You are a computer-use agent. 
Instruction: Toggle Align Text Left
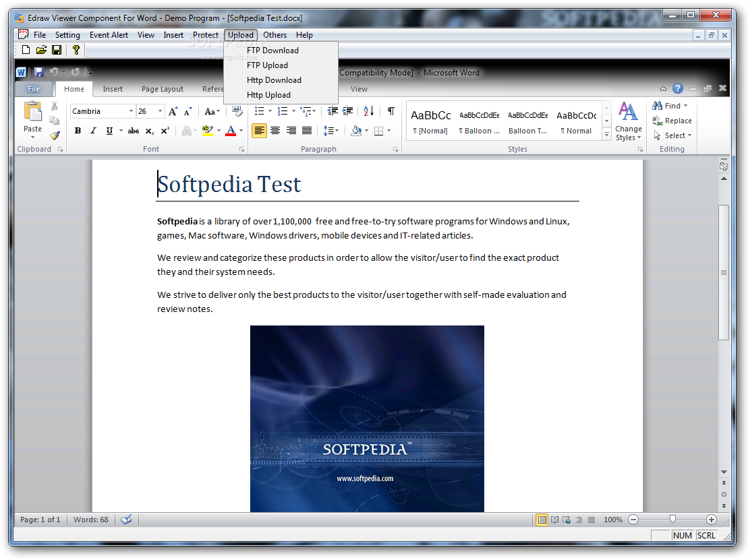point(259,131)
